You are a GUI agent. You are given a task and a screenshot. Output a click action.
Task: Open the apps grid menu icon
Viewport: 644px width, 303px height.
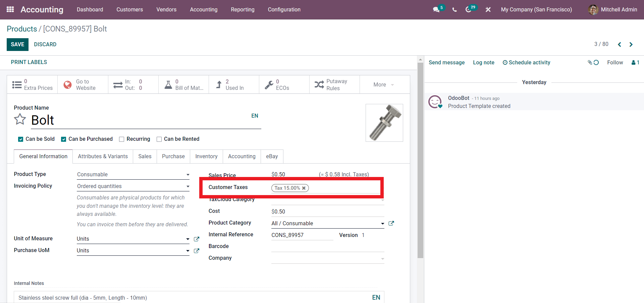pyautogui.click(x=10, y=9)
